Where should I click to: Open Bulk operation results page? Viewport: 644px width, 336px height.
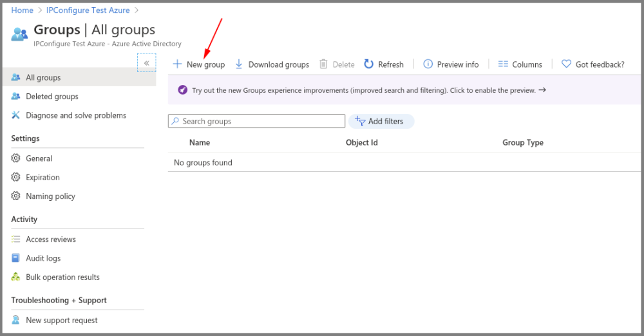(x=62, y=277)
